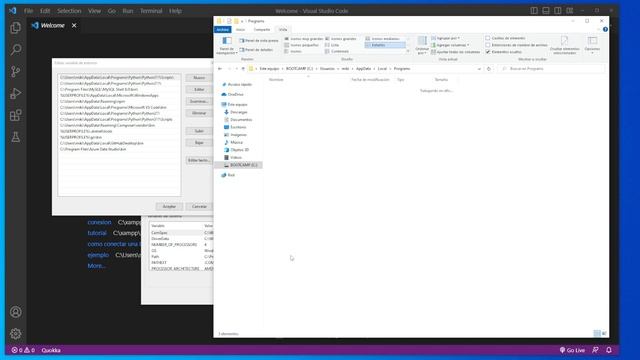Click breadcrumb chevron after AppData
This screenshot has width=640, height=360.
(374, 69)
